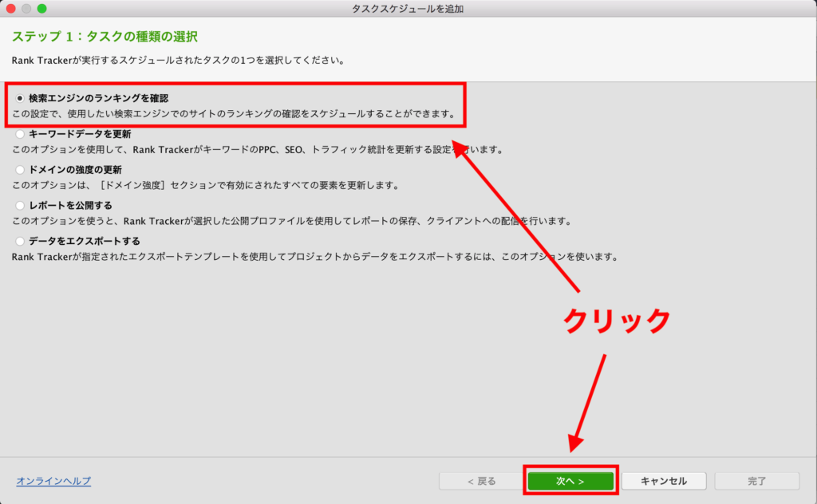This screenshot has width=817, height=504.
Task: Click the タスクスケジュールを追加 window title
Action: (x=408, y=9)
